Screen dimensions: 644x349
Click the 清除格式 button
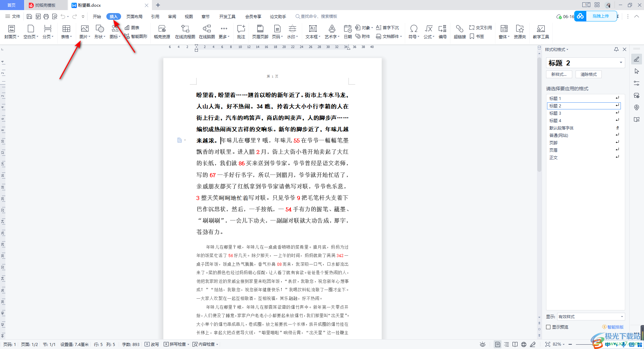[589, 74]
